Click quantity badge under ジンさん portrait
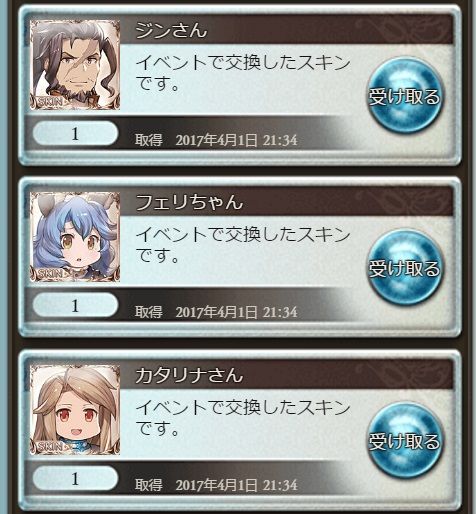The height and width of the screenshot is (514, 476). coord(75,133)
